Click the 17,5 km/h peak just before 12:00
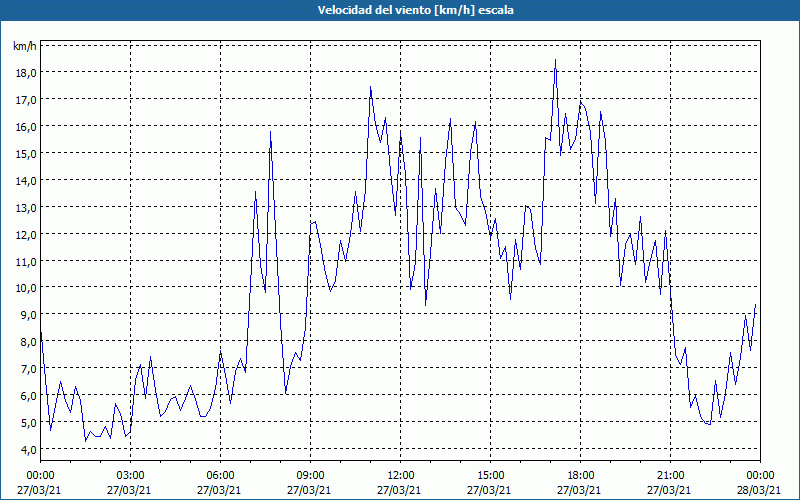Screen dimensions: 800x500 (370, 87)
